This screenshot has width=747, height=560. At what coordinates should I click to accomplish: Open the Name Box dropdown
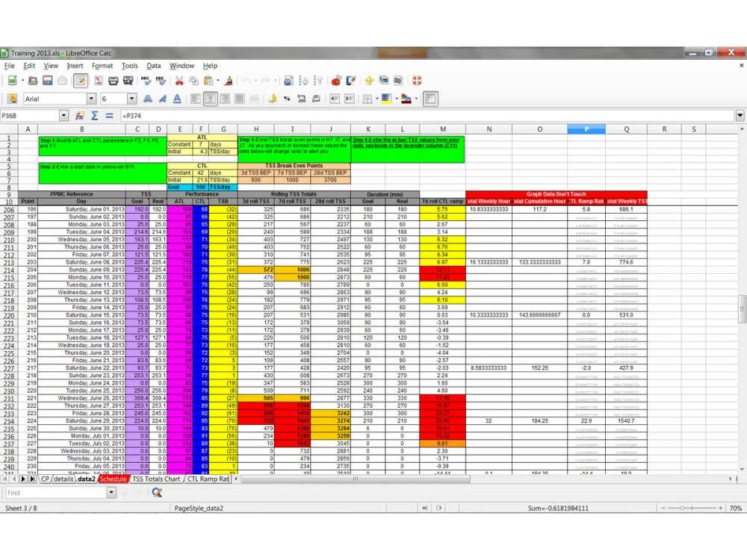(63, 116)
